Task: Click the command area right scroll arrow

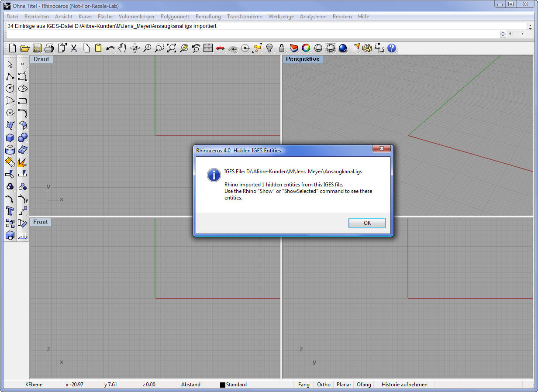Action: 522,34
